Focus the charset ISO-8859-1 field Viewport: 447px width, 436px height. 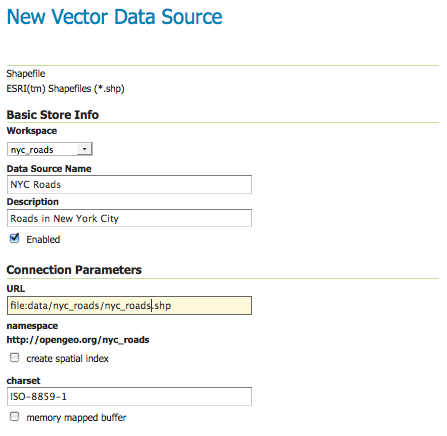(x=129, y=396)
